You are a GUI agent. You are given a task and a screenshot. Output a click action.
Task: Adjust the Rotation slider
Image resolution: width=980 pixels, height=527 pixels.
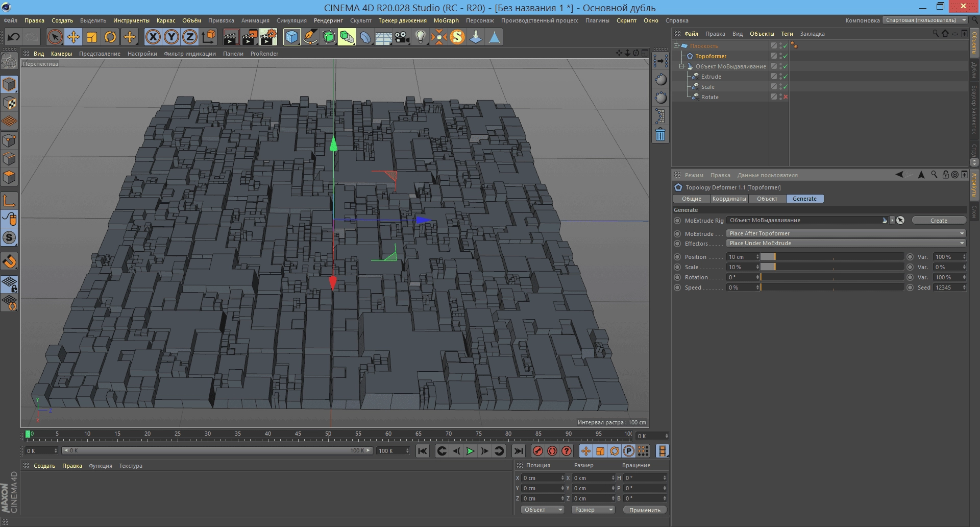[832, 277]
